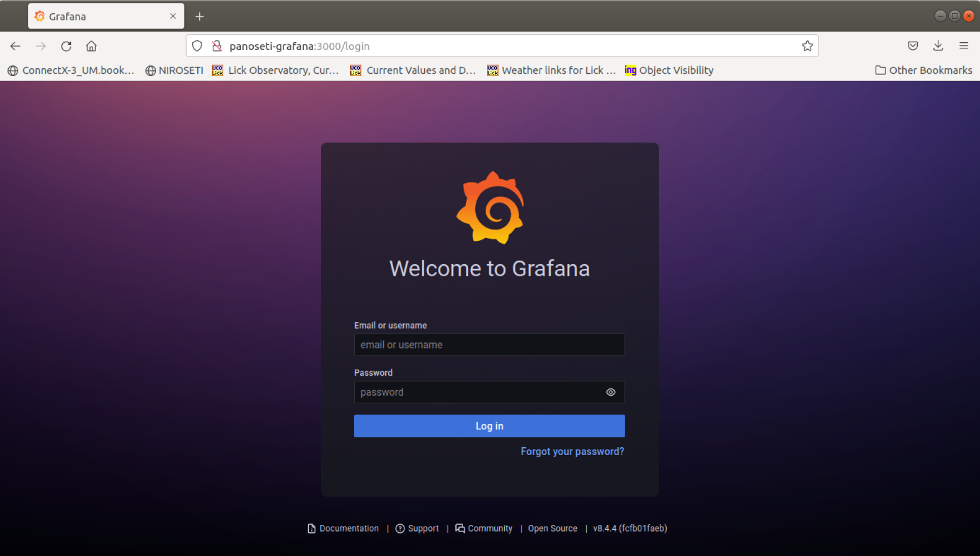Focus the email or username field
The image size is (980, 556).
489,345
